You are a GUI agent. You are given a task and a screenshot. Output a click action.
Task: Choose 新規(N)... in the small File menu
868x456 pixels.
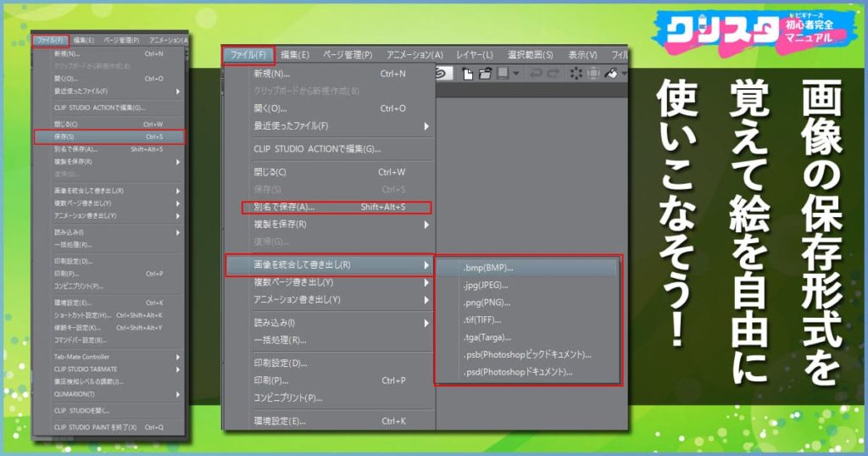pos(109,53)
